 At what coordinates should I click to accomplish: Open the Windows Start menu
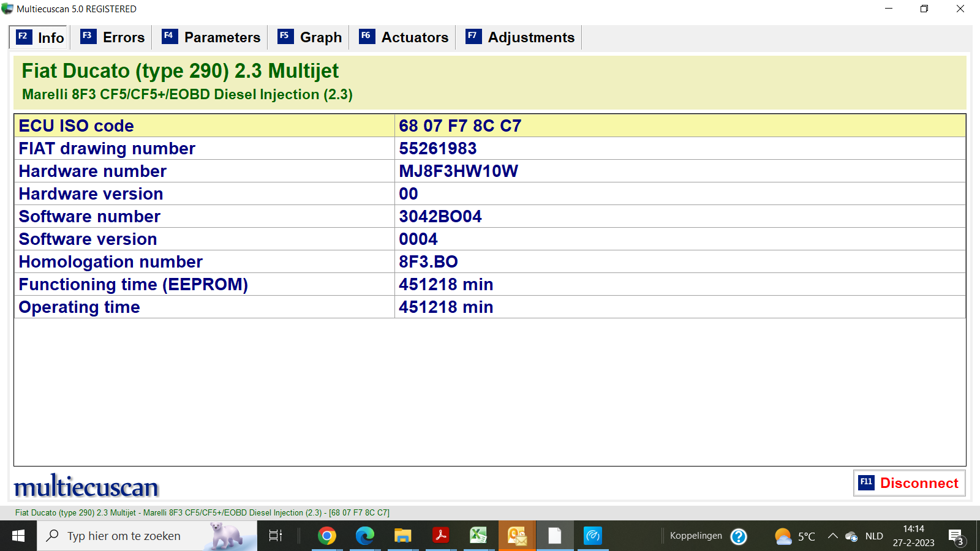[x=18, y=536]
